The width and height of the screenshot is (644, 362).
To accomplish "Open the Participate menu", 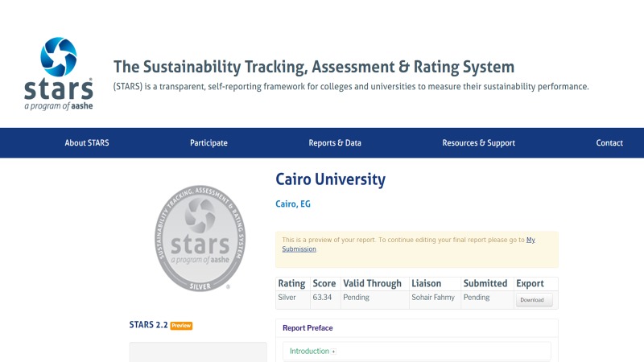I will click(208, 143).
